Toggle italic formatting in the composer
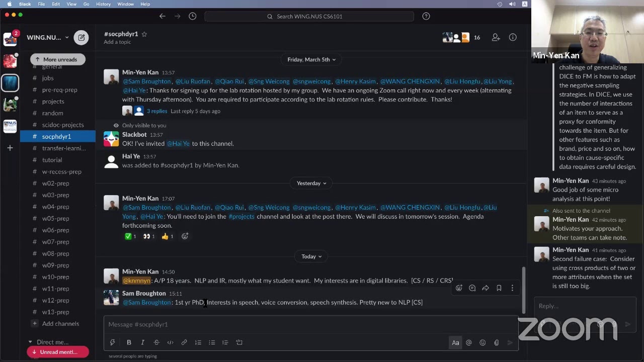Image resolution: width=644 pixels, height=362 pixels. tap(142, 342)
